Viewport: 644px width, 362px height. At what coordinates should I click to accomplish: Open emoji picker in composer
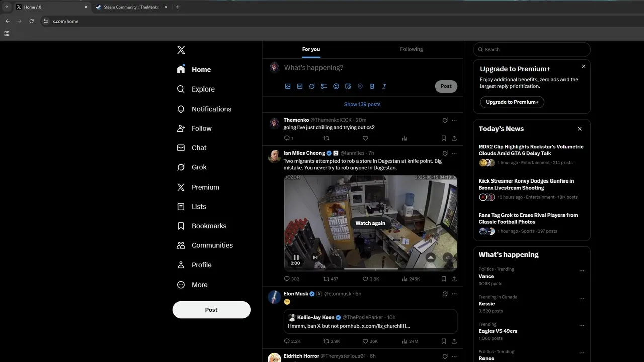click(x=336, y=86)
